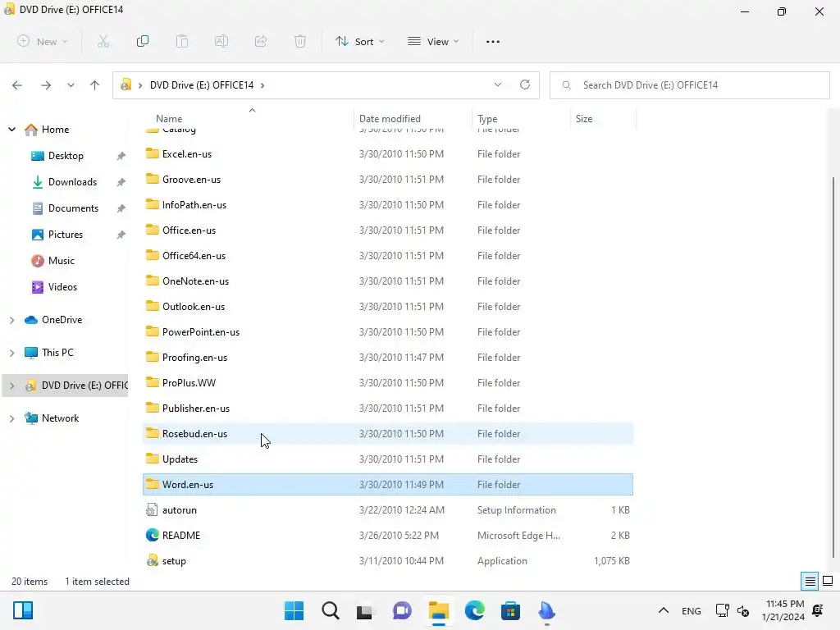
Task: Open the See more ellipsis menu
Action: point(493,42)
